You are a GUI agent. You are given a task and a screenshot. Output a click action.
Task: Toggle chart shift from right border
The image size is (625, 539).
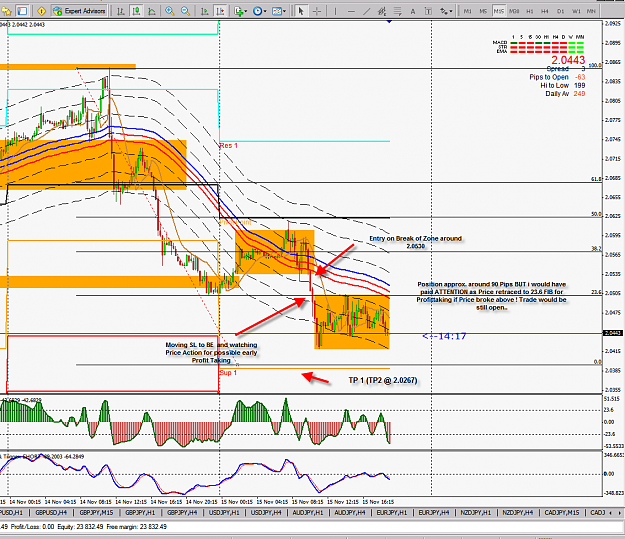(220, 11)
